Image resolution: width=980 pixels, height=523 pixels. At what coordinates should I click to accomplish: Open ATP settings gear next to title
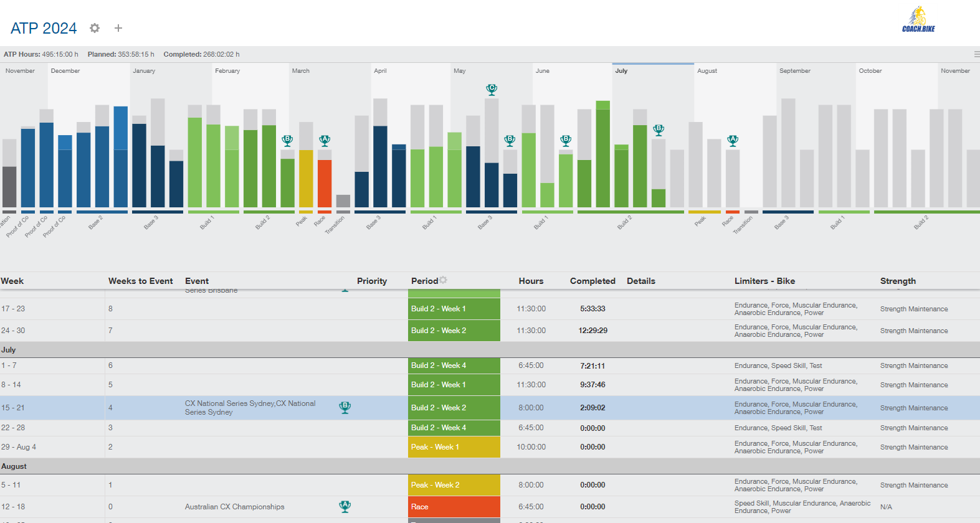coord(95,28)
